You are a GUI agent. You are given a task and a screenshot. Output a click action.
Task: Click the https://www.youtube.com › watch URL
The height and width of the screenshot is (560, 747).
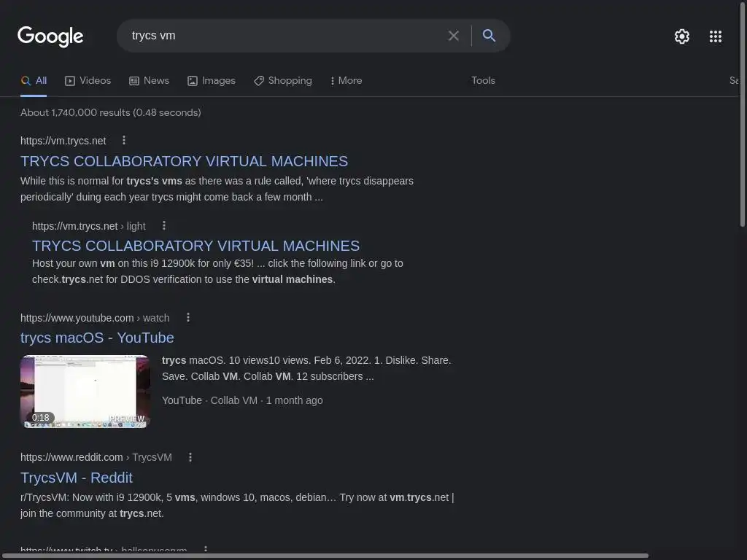pyautogui.click(x=95, y=318)
